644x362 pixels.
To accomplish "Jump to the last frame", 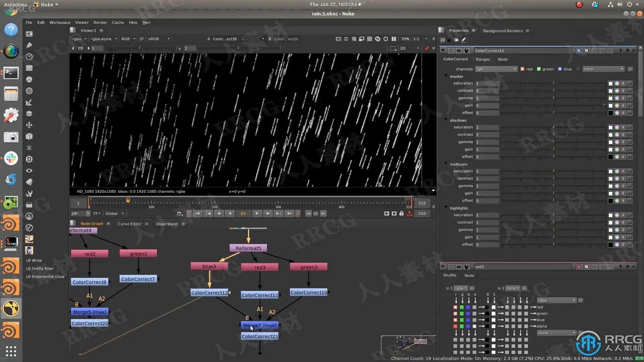I will [289, 214].
